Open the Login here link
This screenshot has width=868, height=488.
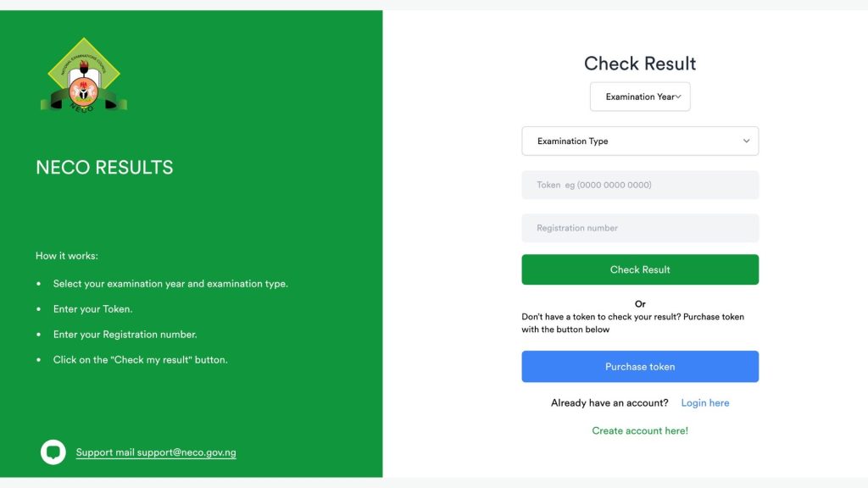pyautogui.click(x=705, y=402)
